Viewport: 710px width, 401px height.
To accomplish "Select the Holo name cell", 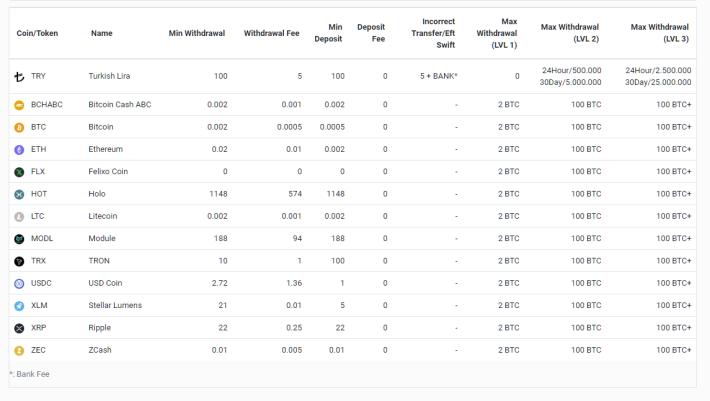I will tap(97, 194).
